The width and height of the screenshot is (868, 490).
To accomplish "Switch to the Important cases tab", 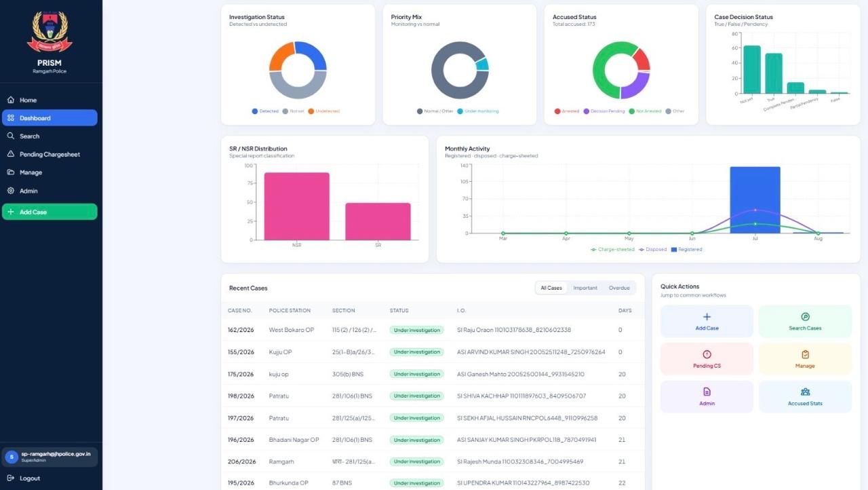I will pyautogui.click(x=585, y=288).
